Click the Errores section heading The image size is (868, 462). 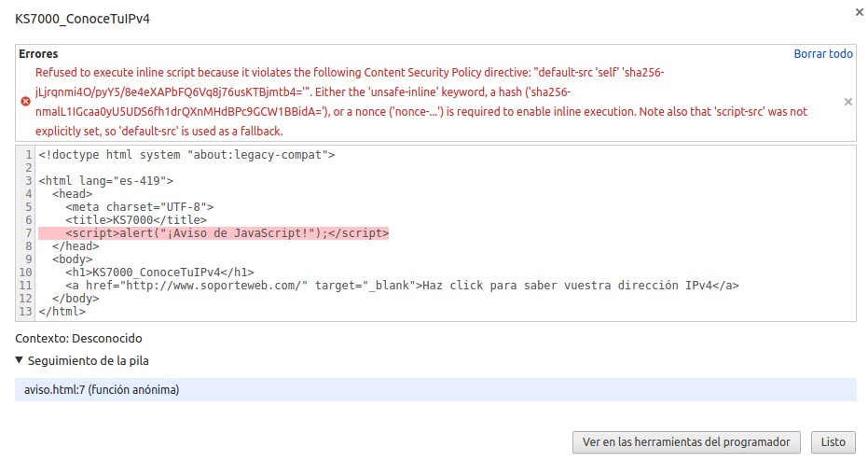coord(37,54)
